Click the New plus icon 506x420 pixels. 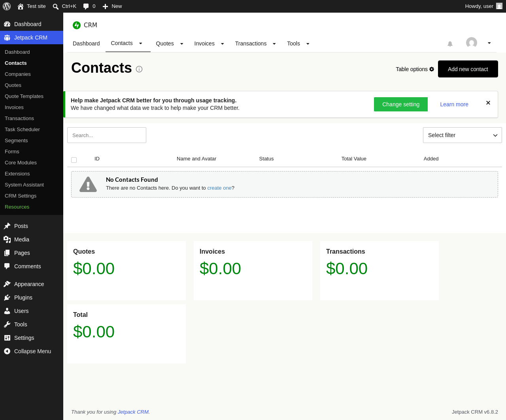105,6
